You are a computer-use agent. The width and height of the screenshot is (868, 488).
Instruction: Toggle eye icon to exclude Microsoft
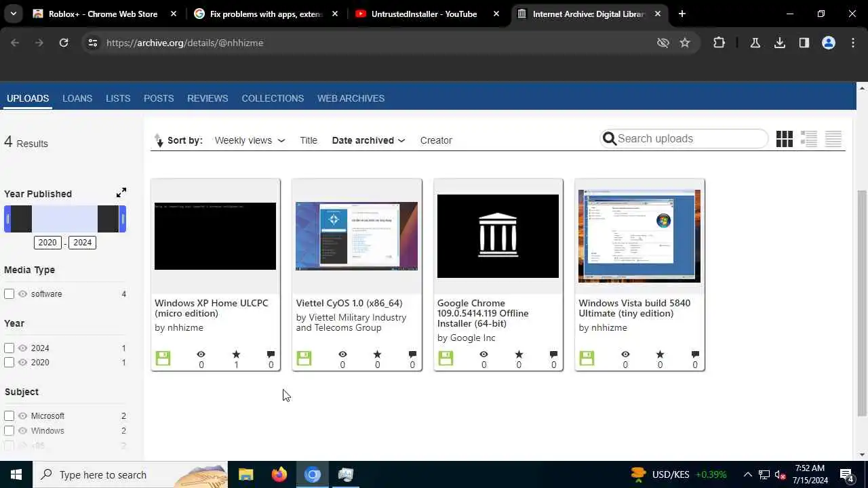tap(22, 416)
